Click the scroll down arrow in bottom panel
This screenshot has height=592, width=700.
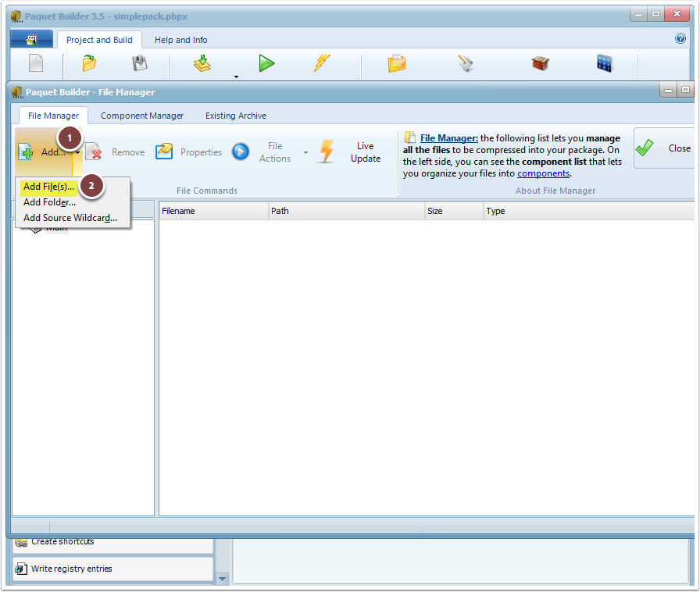coord(222,579)
